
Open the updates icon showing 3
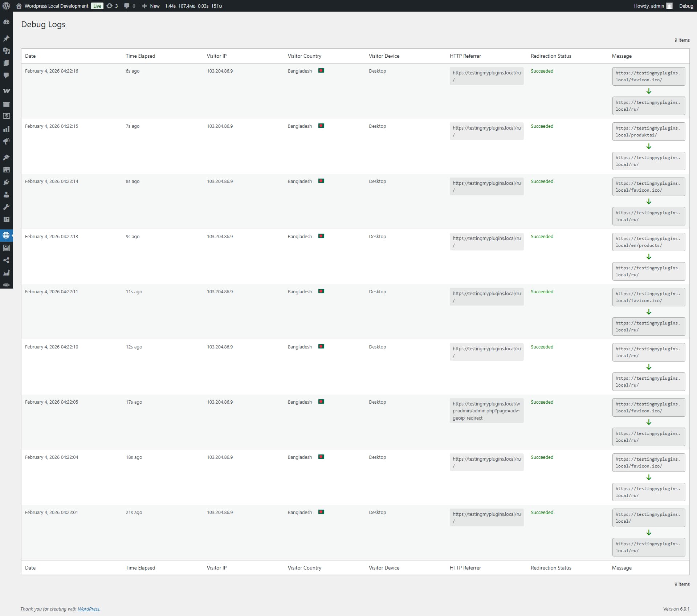(x=112, y=6)
